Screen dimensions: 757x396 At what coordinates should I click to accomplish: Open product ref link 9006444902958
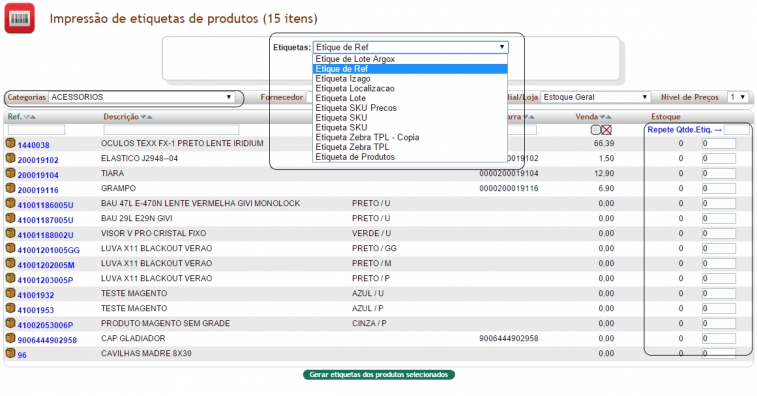point(47,340)
